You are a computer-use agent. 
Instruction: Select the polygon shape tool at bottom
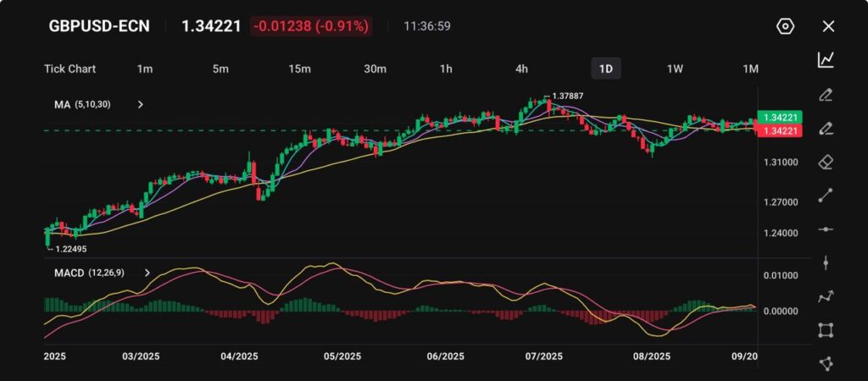click(826, 363)
